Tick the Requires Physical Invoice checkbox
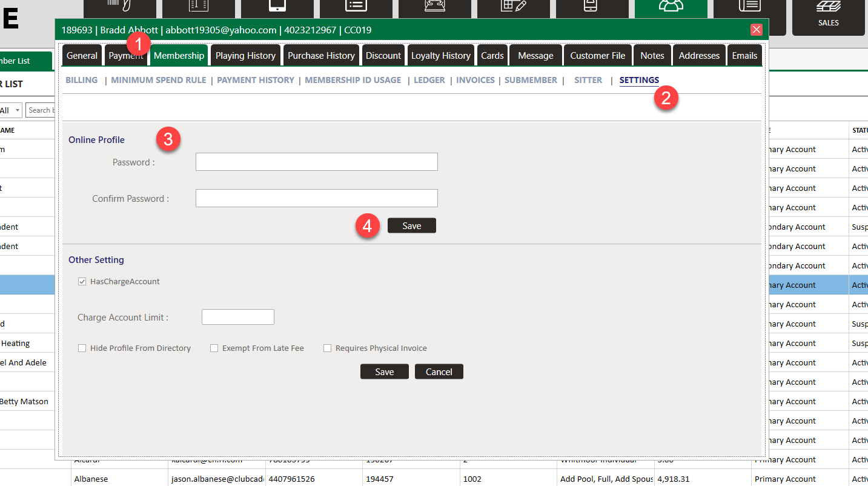Image resolution: width=868 pixels, height=486 pixels. [327, 348]
